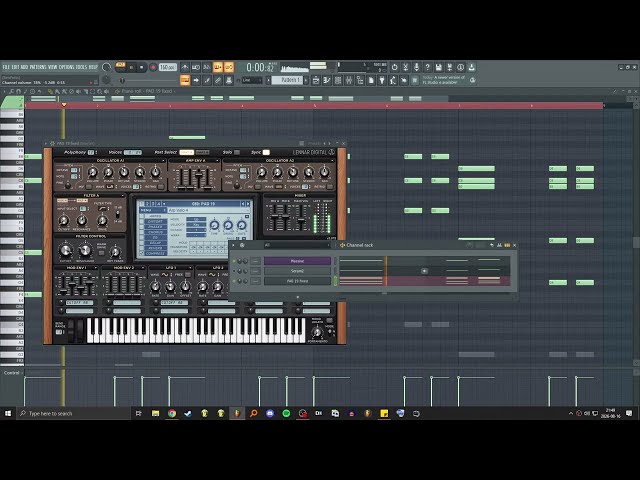Open the TOOLS menu

point(82,67)
